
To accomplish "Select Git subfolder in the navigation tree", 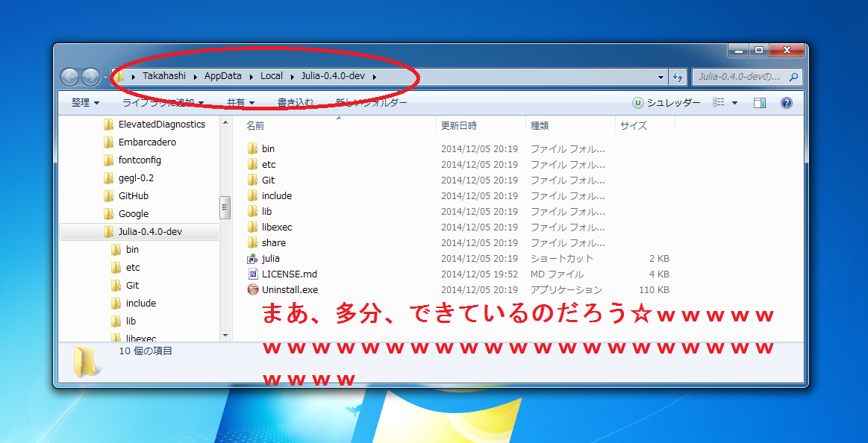I will 132,286.
